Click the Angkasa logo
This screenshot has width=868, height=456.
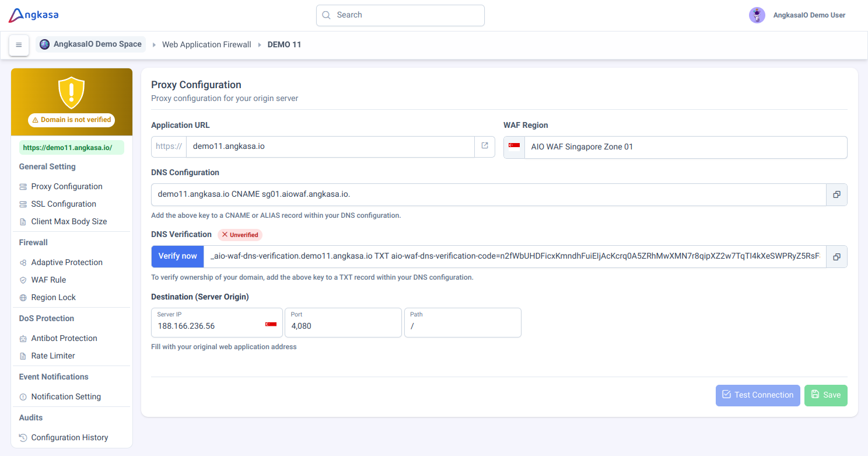click(x=33, y=15)
